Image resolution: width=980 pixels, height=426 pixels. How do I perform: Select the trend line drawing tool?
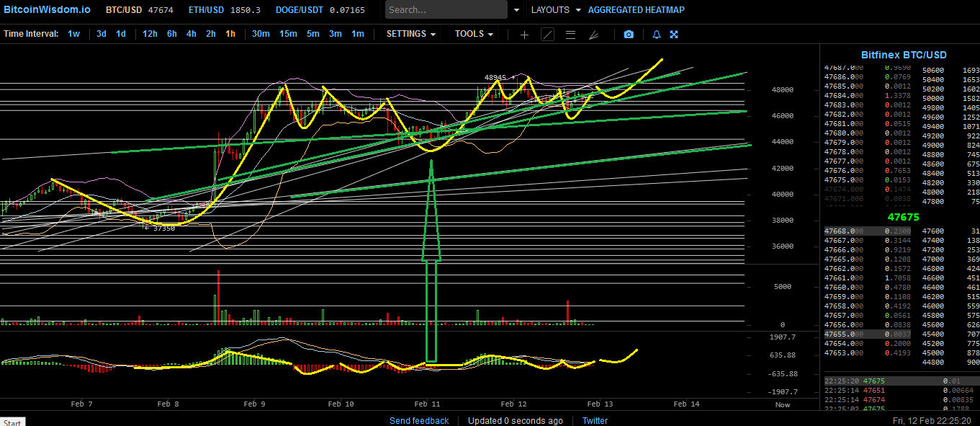coord(547,34)
